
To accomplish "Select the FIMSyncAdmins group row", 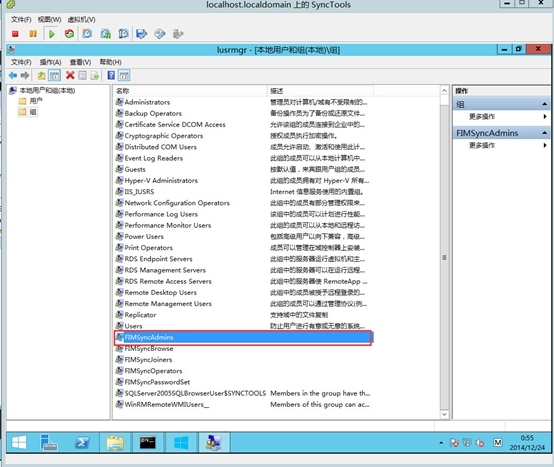I will coord(243,337).
